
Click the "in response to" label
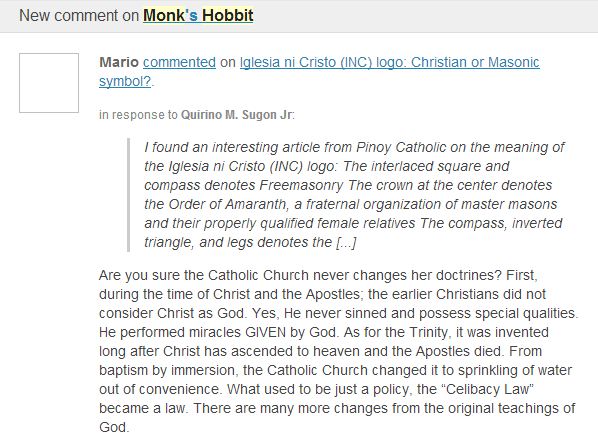tap(138, 115)
